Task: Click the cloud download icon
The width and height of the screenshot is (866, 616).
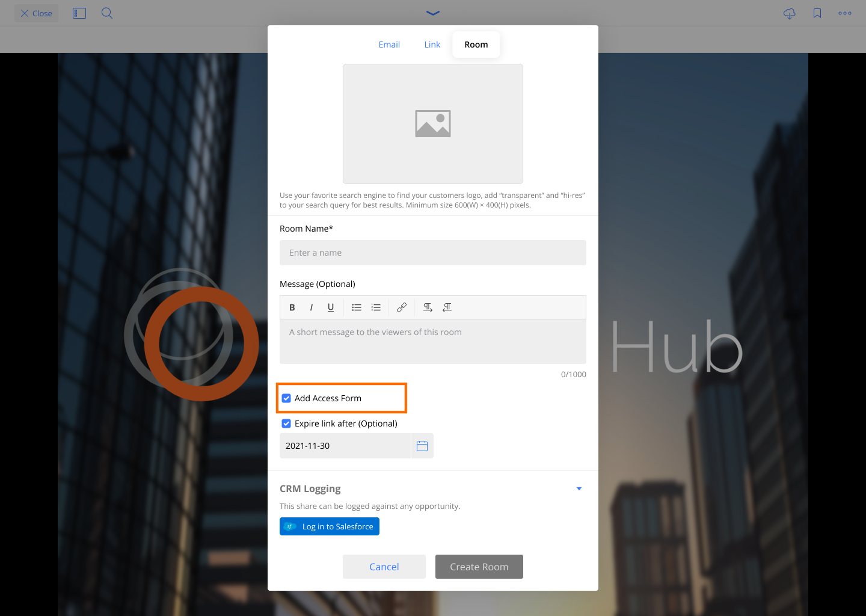Action: [790, 13]
